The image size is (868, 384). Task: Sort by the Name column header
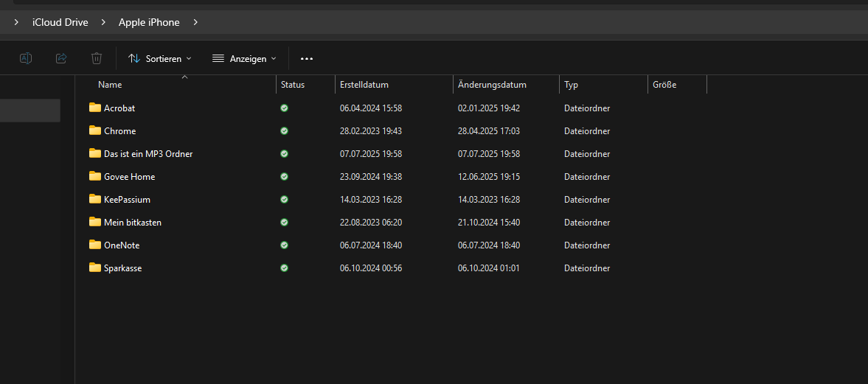click(110, 85)
